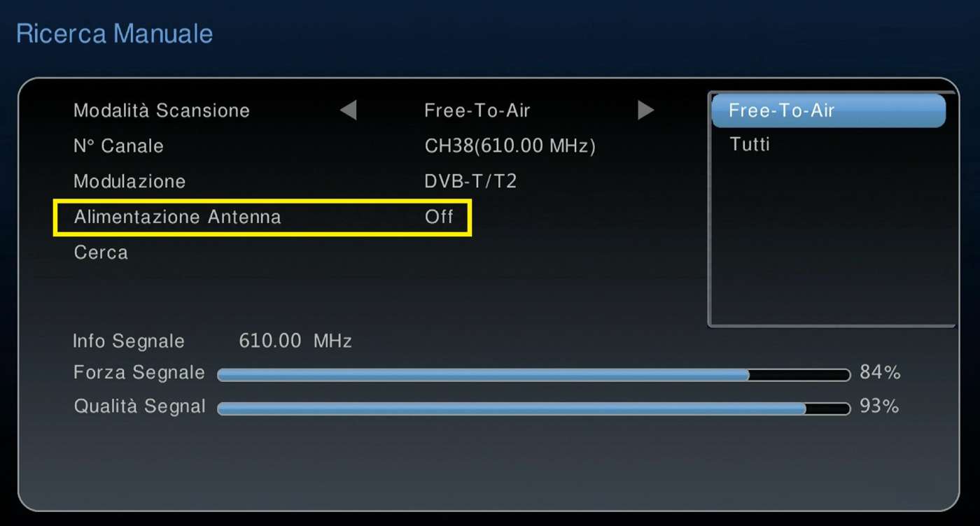This screenshot has width=980, height=526.
Task: Click the left arrow beside Modalità Scansione
Action: [349, 111]
